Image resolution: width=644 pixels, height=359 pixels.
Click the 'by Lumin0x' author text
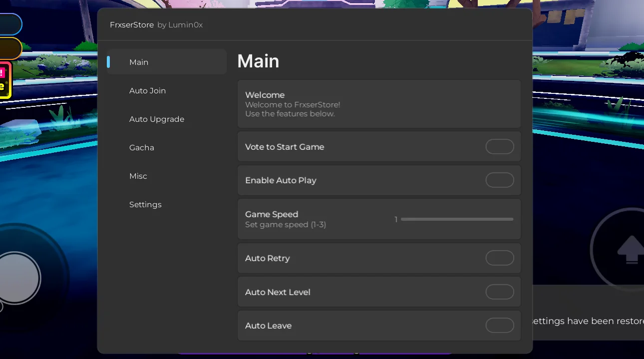180,24
